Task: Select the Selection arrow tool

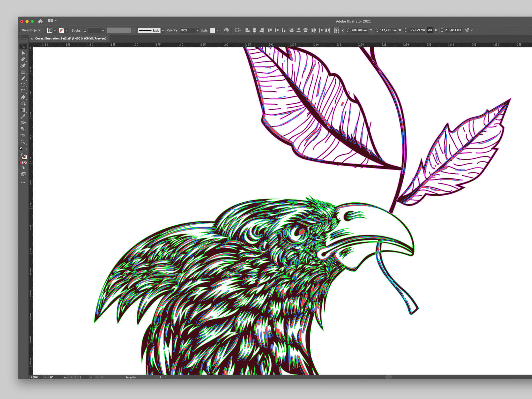Action: (x=23, y=46)
